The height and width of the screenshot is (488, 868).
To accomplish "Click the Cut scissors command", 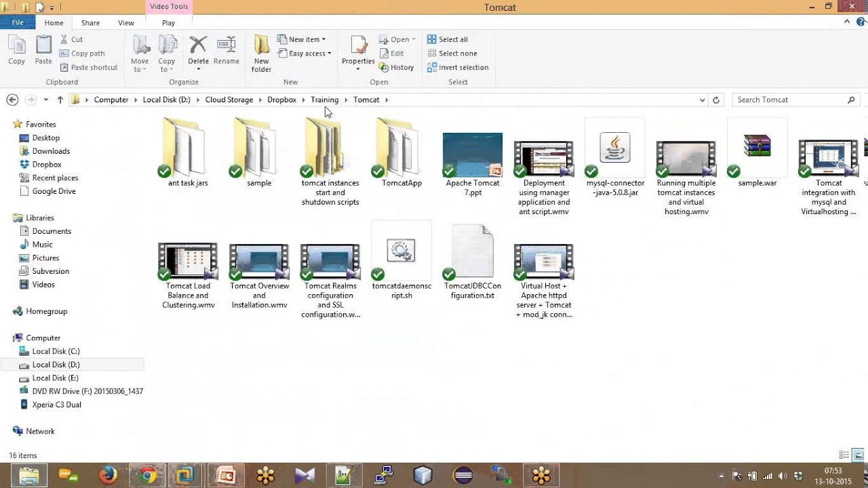I will click(x=71, y=39).
